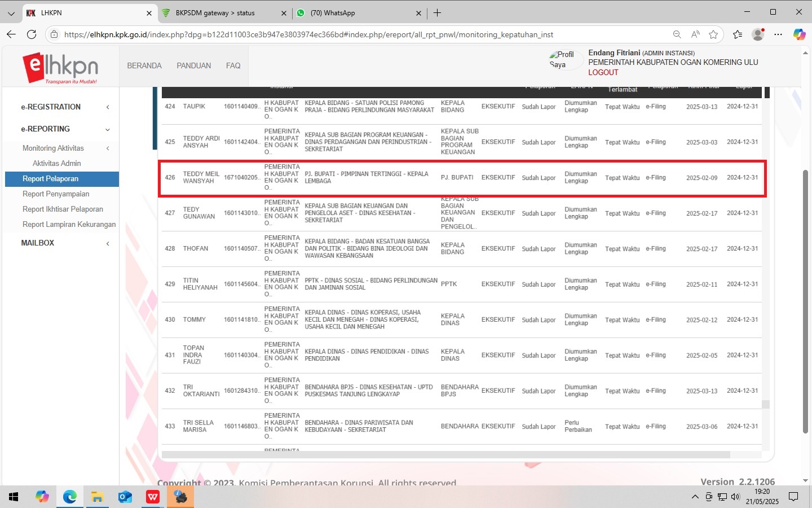812x508 pixels.
Task: Open browser Settings and more menu
Action: tap(778, 34)
